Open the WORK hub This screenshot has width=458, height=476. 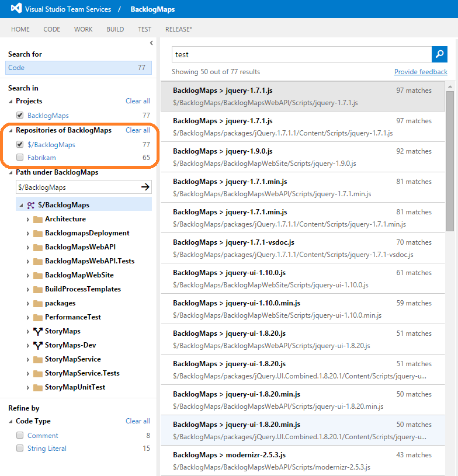pos(83,29)
